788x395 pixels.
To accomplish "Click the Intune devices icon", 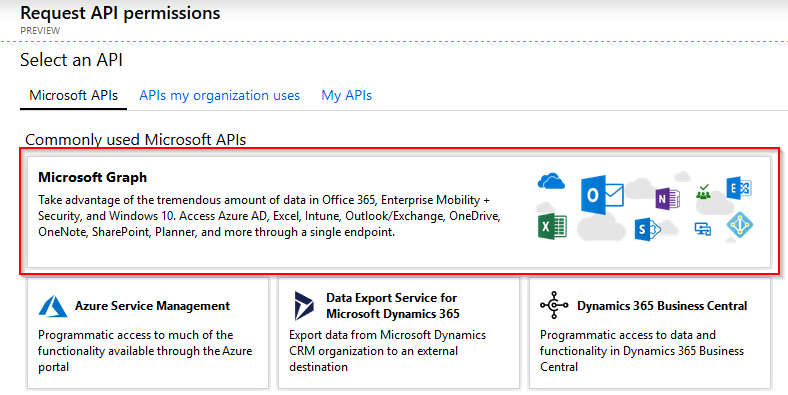I will tap(703, 229).
